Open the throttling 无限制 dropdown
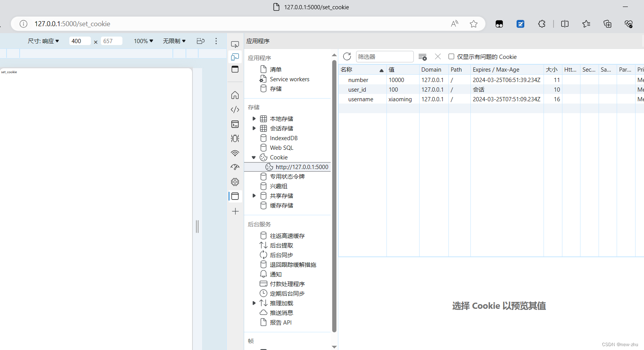This screenshot has height=350, width=644. [x=174, y=41]
